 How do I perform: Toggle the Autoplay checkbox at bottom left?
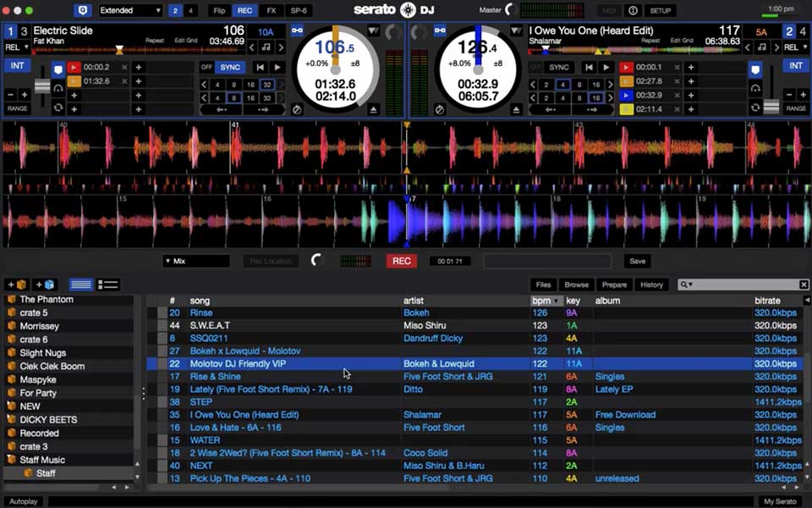click(24, 500)
